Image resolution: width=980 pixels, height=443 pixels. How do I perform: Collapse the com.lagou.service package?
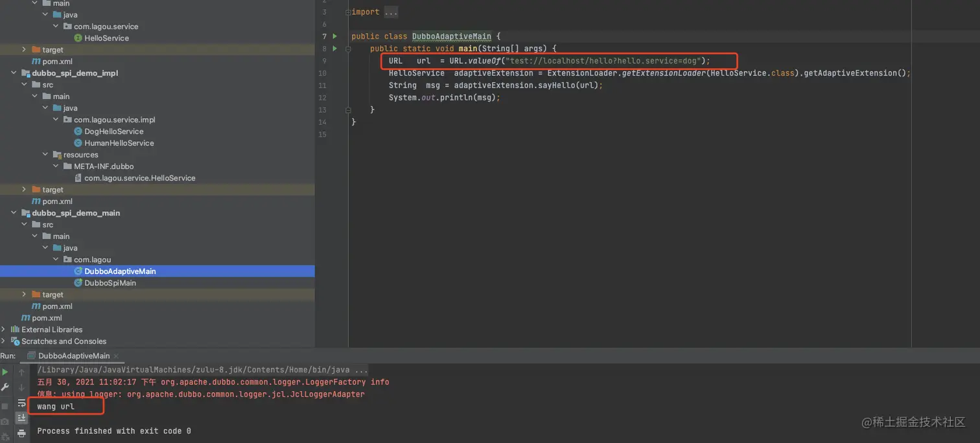[x=56, y=27]
